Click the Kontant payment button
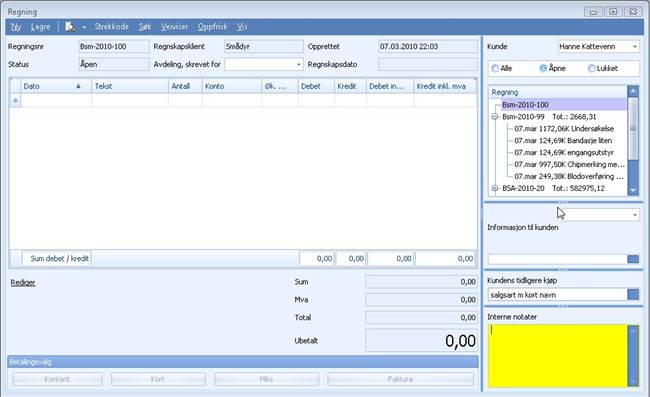Image resolution: width=650 pixels, height=397 pixels. click(x=57, y=379)
